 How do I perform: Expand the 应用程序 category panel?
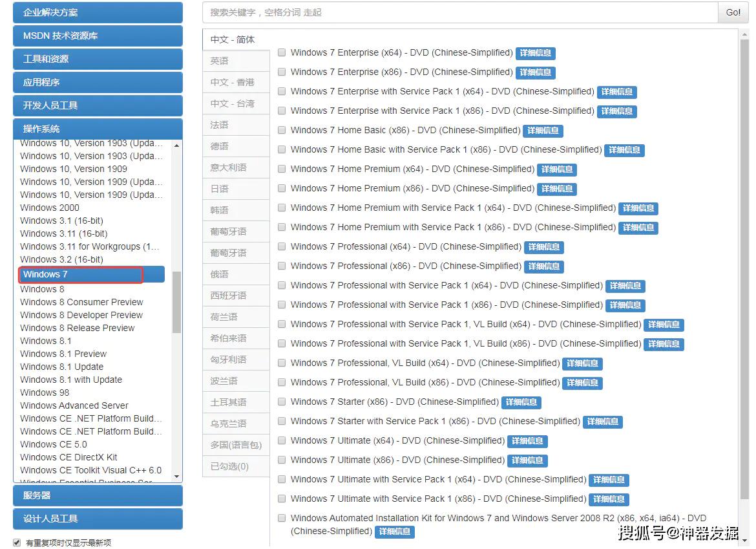click(x=98, y=82)
